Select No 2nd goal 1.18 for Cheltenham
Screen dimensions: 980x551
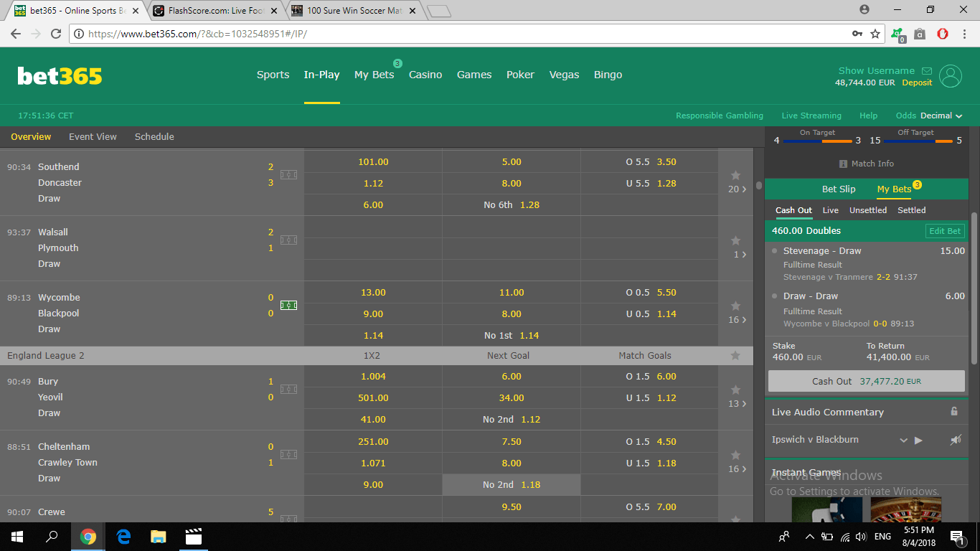point(512,485)
